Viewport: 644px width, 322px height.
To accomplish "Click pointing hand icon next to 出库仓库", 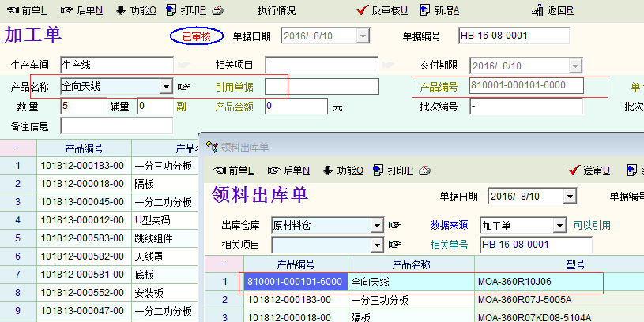I will (395, 226).
